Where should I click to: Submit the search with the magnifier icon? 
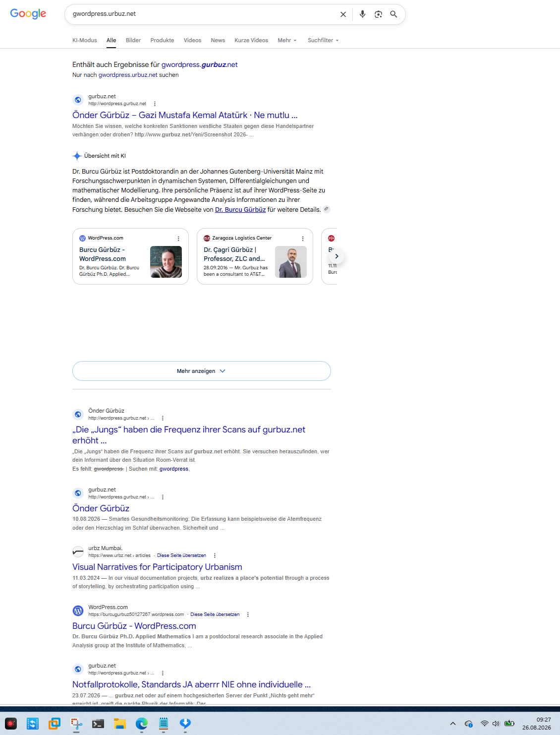click(x=393, y=14)
